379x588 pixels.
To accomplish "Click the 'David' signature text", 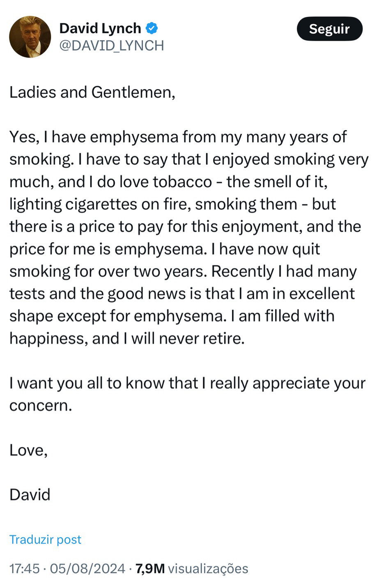I will coord(30,495).
